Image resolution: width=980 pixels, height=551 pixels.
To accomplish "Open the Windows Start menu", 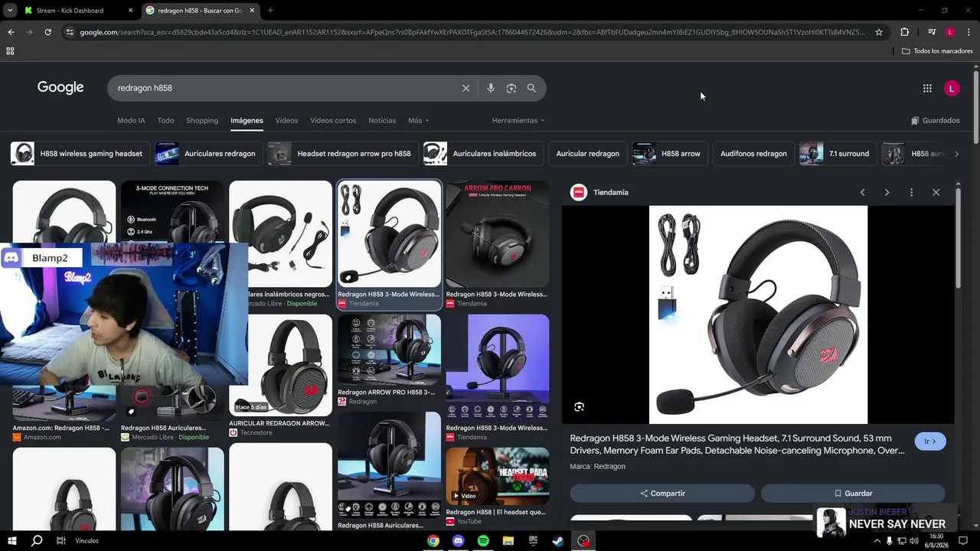I will [x=11, y=541].
